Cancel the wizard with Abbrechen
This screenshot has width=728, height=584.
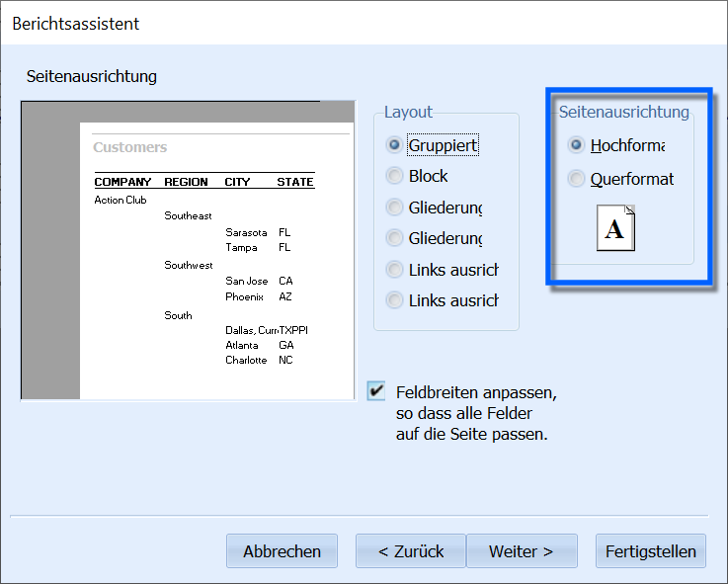point(282,551)
